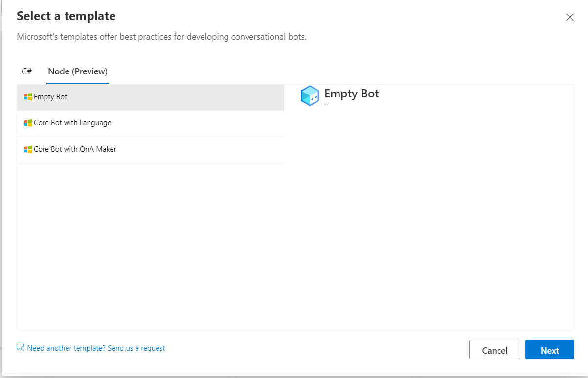The image size is (588, 378).
Task: Switch to the Node (Preview) tab
Action: point(77,71)
